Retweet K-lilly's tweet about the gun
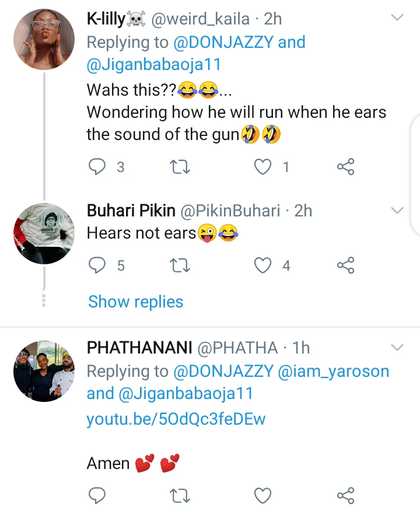Viewport: 420px width, 518px height. pyautogui.click(x=181, y=167)
